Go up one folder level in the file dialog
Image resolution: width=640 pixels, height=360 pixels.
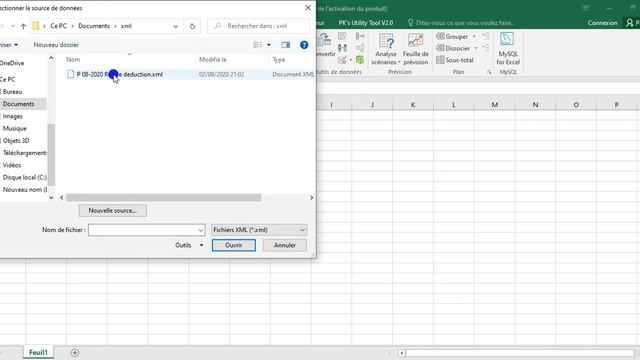[23, 26]
